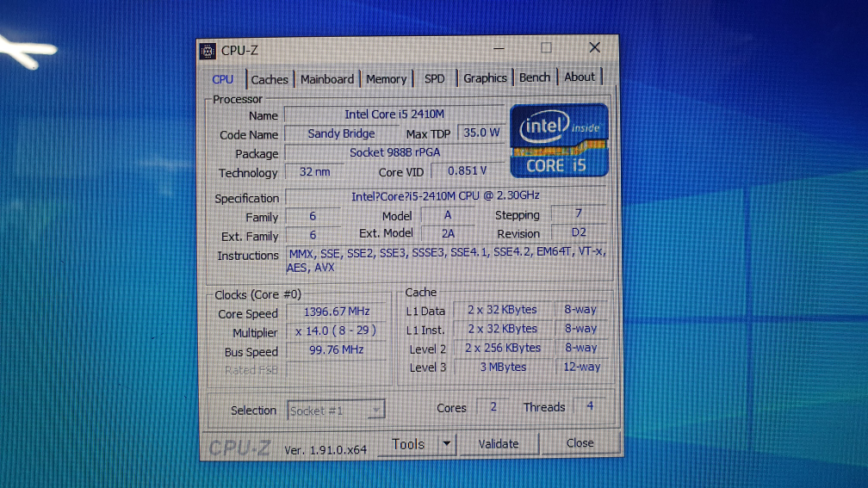Click the Level 2 value '2 x 256 KBytes'
Viewport: 868px width, 488px height.
pos(503,348)
